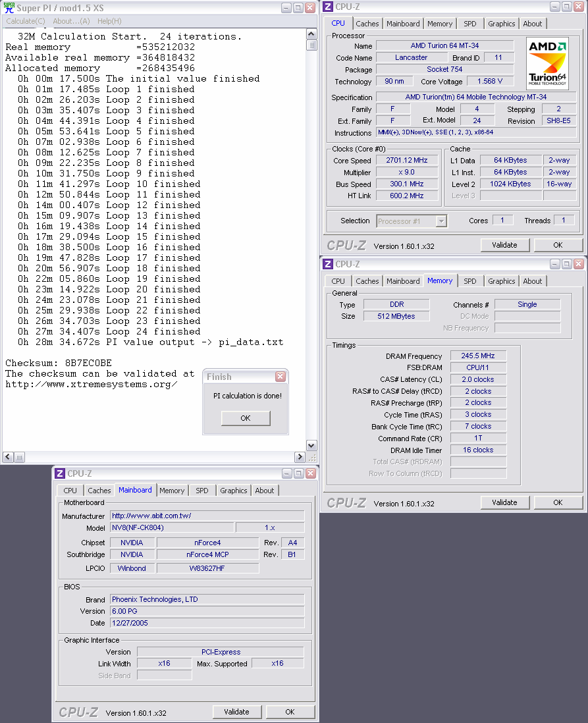This screenshot has height=723, width=588.
Task: Click the Core Voltage 1.568 V value
Action: tap(491, 81)
